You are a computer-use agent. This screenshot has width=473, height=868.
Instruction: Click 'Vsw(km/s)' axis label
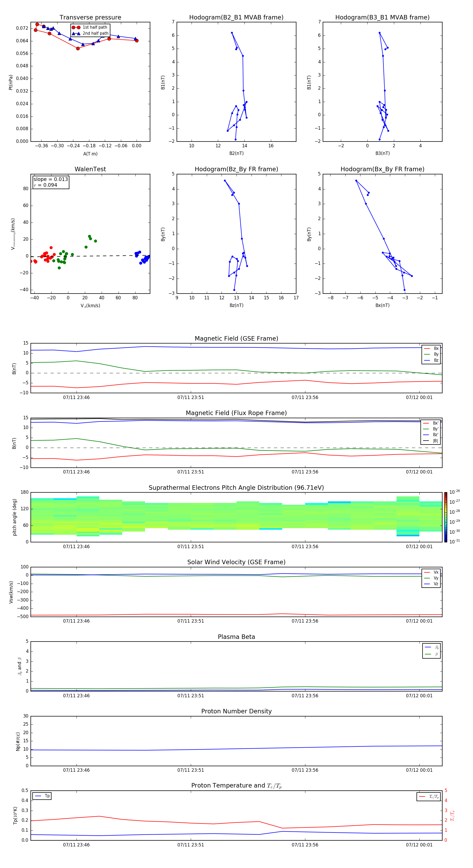pyautogui.click(x=11, y=592)
